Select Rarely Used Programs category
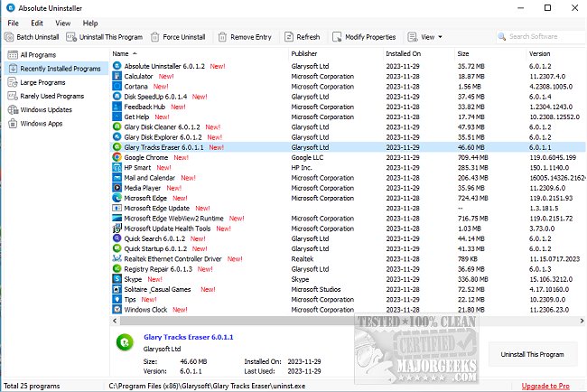This screenshot has width=587, height=392. [51, 96]
